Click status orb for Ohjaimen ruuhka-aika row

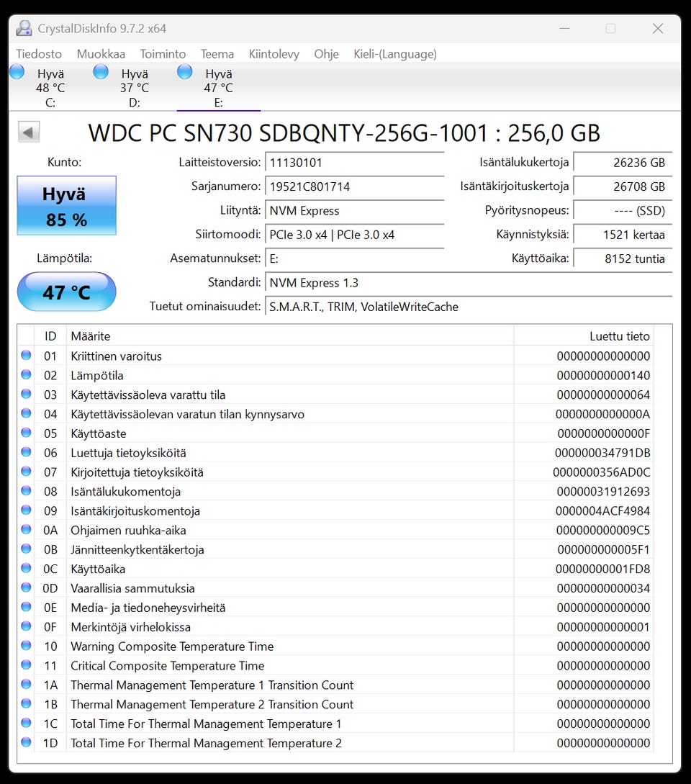coord(26,529)
